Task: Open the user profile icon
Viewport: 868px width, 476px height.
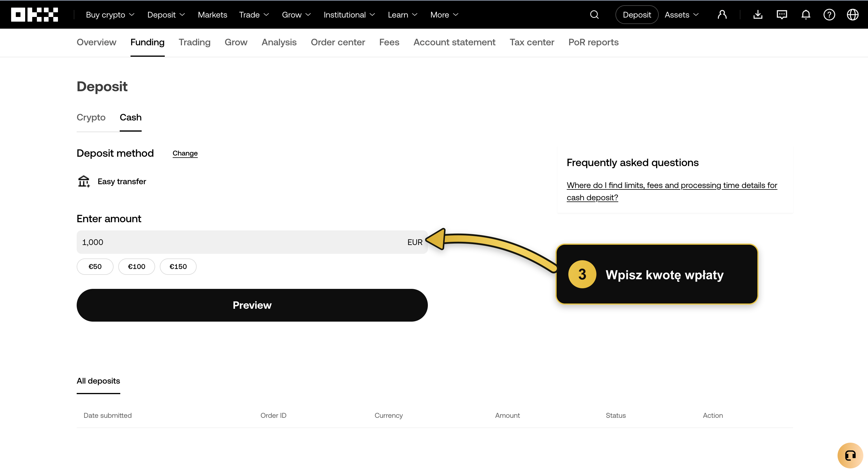Action: click(x=722, y=15)
